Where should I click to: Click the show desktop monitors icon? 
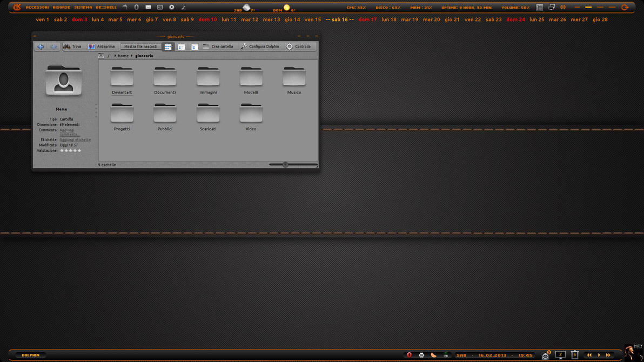point(552,8)
